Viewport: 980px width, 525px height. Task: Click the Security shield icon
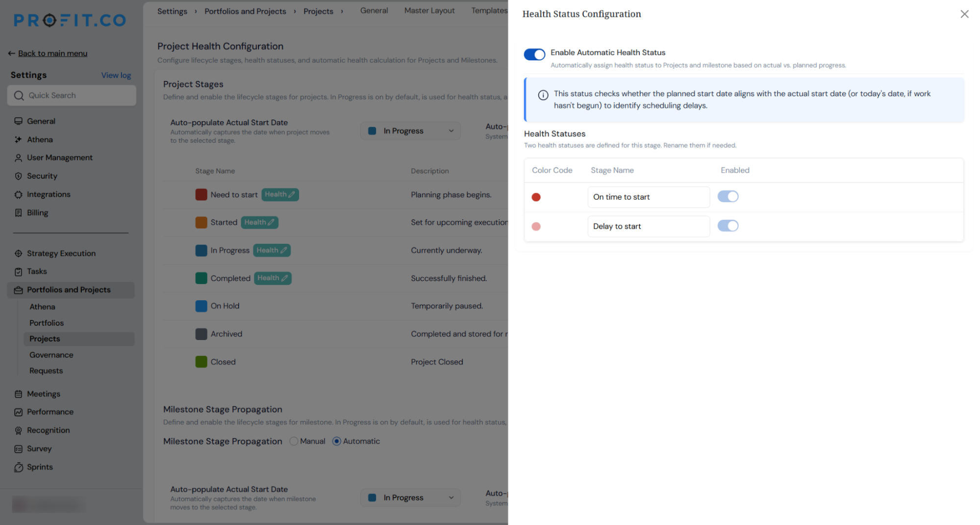pos(18,176)
